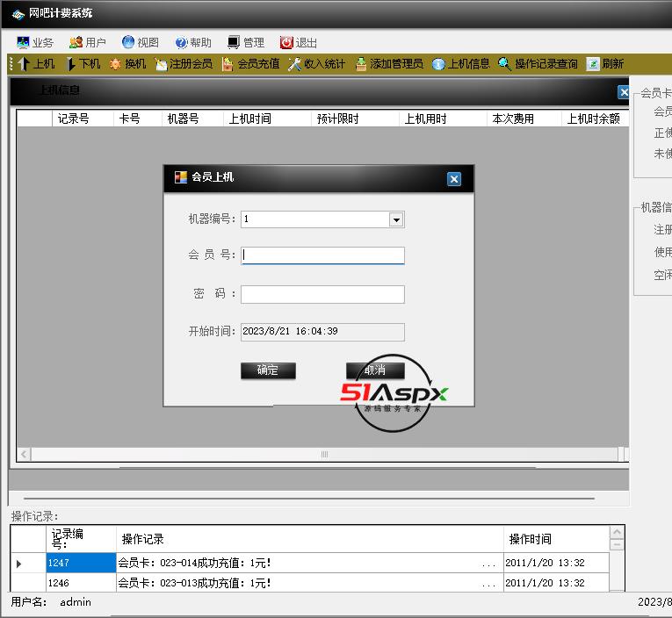The width and height of the screenshot is (672, 618).
Task: Click the 管理 menu computer icon
Action: pyautogui.click(x=234, y=42)
